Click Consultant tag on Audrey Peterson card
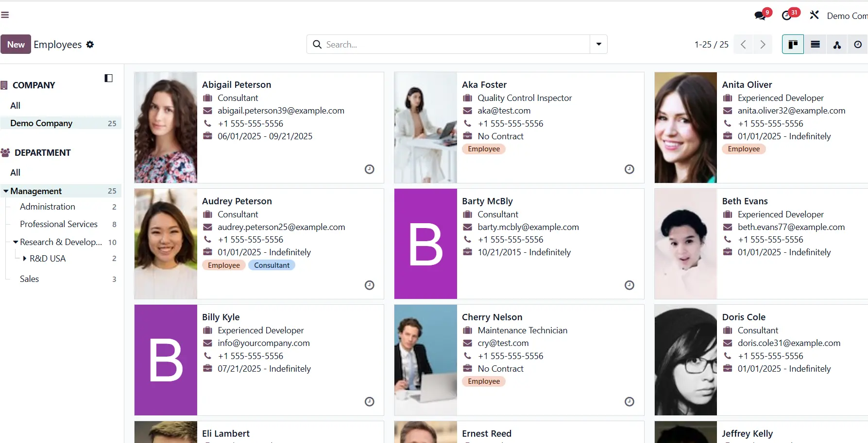Viewport: 868px width, 443px height. pyautogui.click(x=272, y=265)
